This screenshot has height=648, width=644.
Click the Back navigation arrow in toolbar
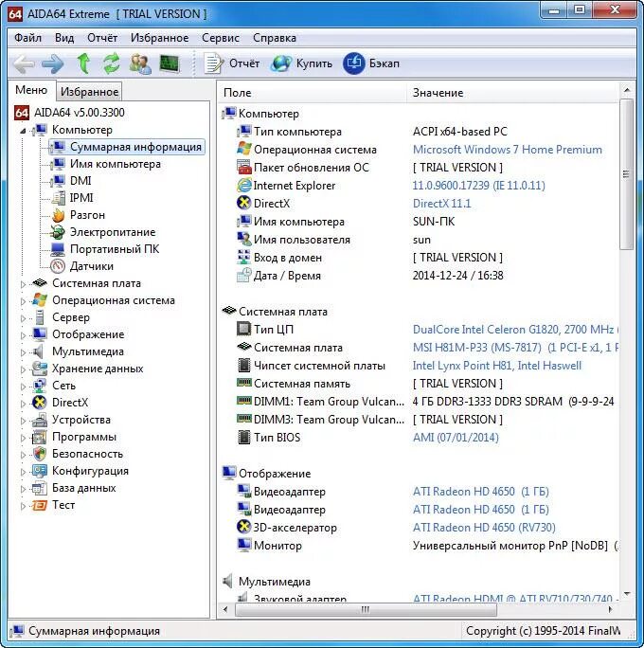[24, 64]
